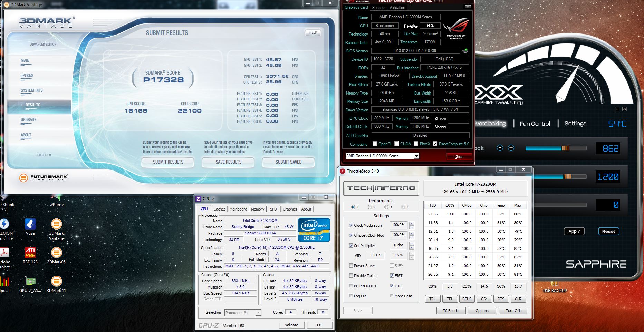Viewport: 644px width, 332px height.
Task: Open the CPU-Z Graphics tab
Action: (x=290, y=209)
